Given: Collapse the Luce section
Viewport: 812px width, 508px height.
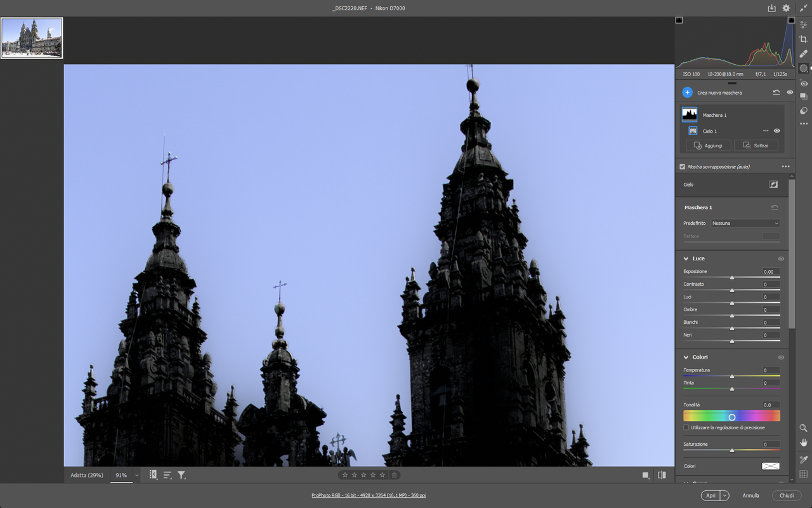Looking at the screenshot, I should 686,259.
